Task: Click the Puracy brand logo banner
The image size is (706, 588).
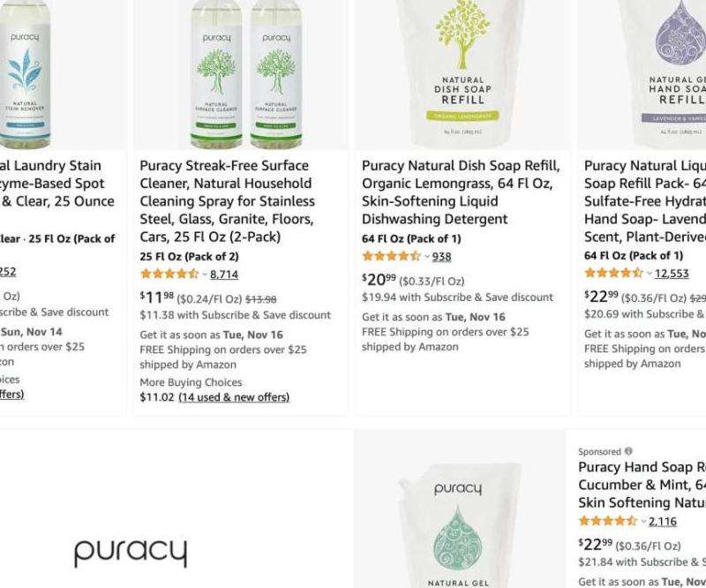Action: click(x=131, y=553)
